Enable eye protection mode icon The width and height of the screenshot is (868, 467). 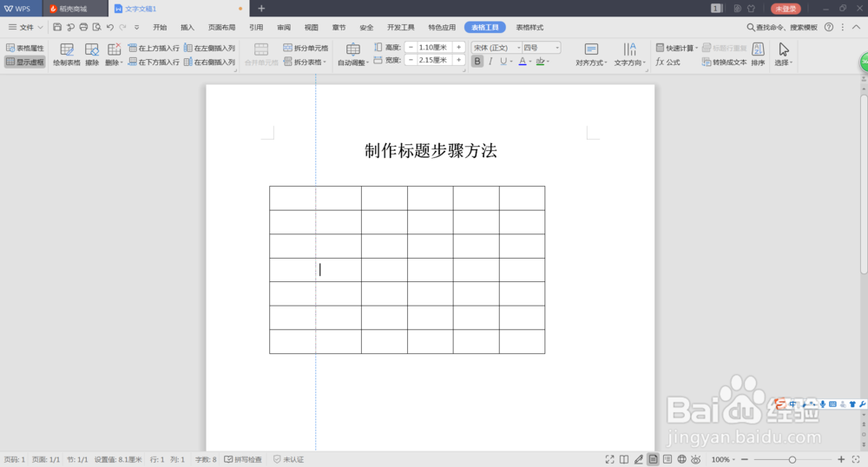coord(696,459)
